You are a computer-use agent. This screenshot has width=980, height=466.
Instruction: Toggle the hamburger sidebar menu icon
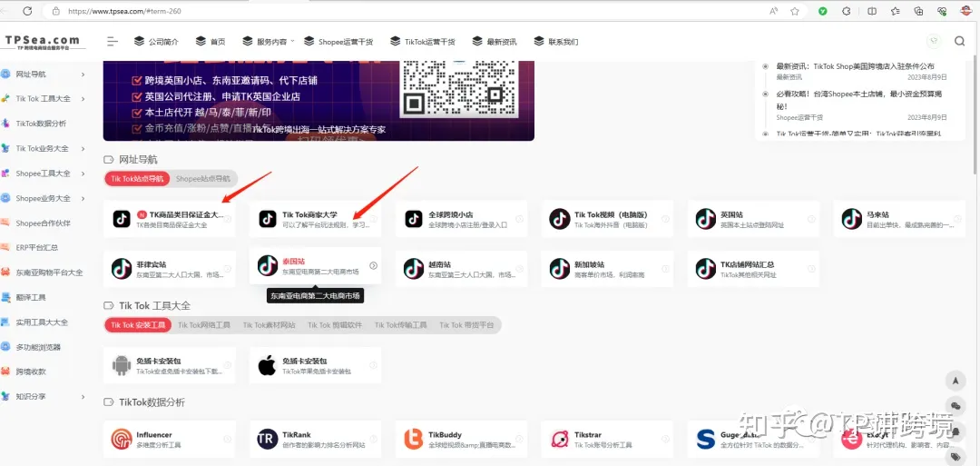point(113,42)
